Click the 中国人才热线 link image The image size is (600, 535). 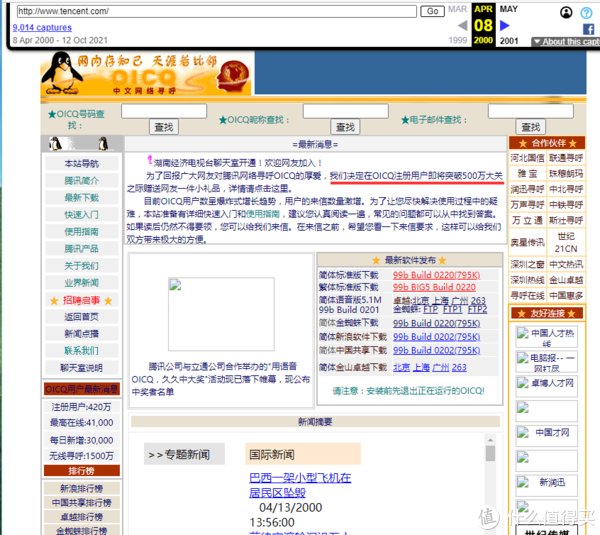[x=546, y=336]
